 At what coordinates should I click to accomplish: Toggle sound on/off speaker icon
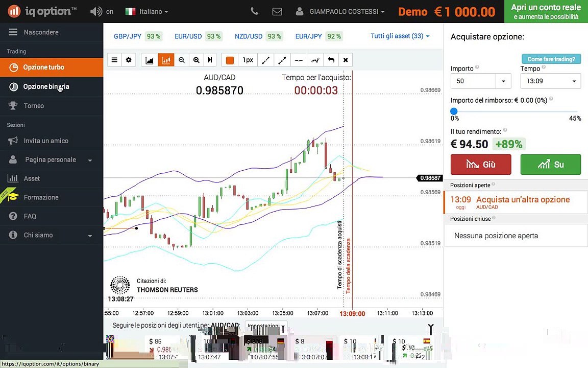click(x=96, y=12)
